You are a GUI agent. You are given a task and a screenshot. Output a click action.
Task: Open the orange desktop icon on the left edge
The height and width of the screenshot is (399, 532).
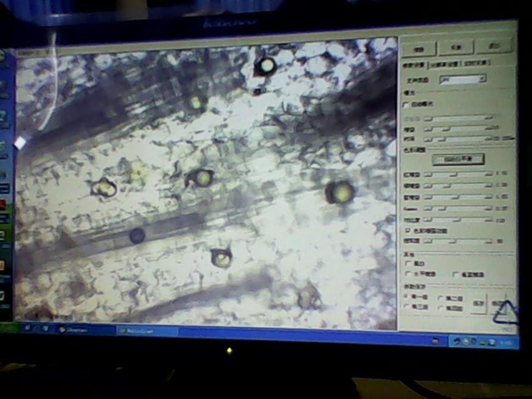click(x=2, y=264)
